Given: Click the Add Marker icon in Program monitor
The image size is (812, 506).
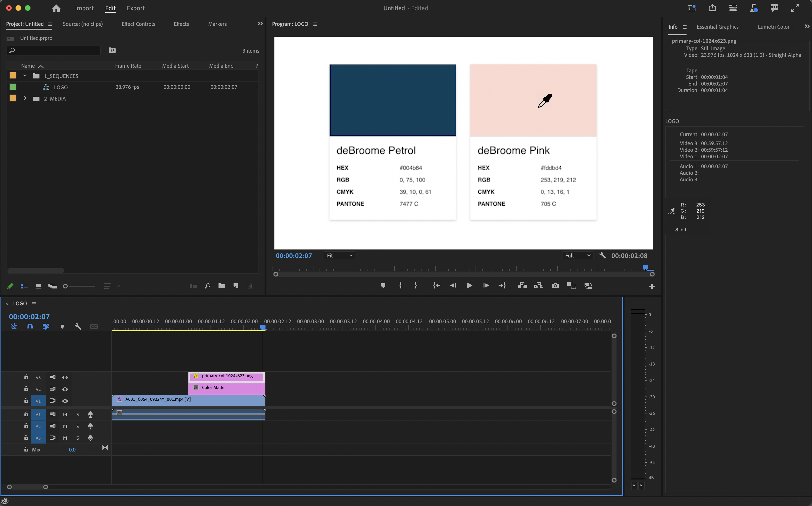Looking at the screenshot, I should pos(383,285).
